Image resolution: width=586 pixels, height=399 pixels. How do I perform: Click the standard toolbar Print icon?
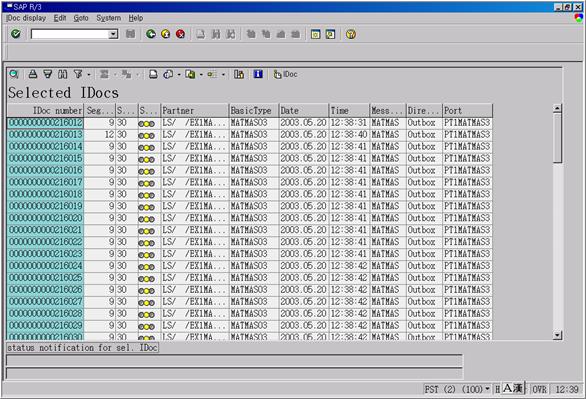201,34
